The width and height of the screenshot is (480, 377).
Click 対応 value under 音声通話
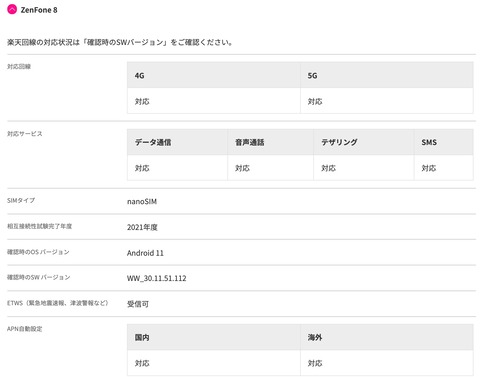point(242,168)
